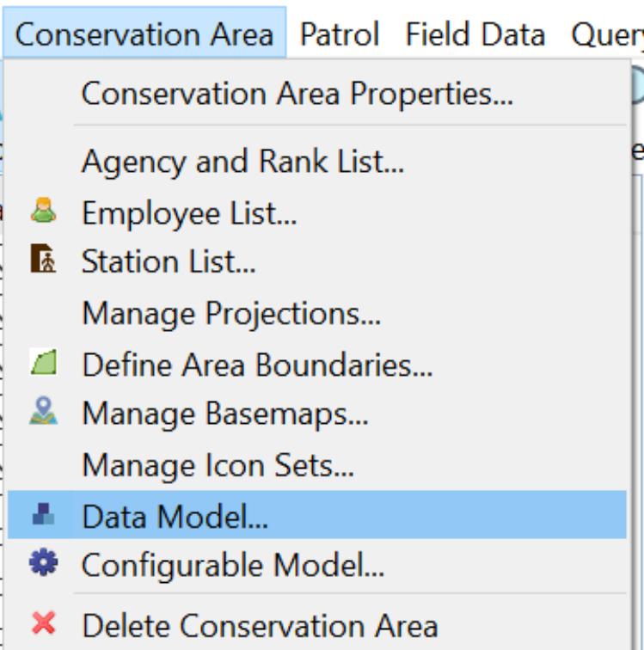Image resolution: width=644 pixels, height=650 pixels.
Task: Click the blue blocks Data Model icon
Action: [42, 514]
